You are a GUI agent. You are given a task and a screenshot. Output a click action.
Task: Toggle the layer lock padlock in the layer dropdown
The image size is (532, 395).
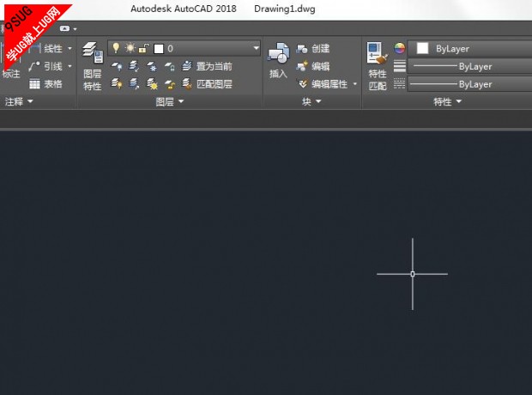(144, 49)
